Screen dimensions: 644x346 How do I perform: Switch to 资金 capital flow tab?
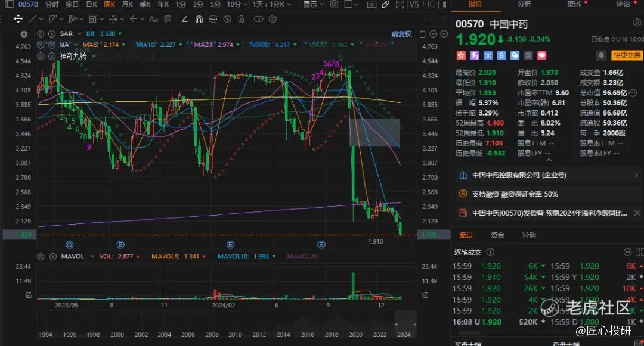click(497, 235)
